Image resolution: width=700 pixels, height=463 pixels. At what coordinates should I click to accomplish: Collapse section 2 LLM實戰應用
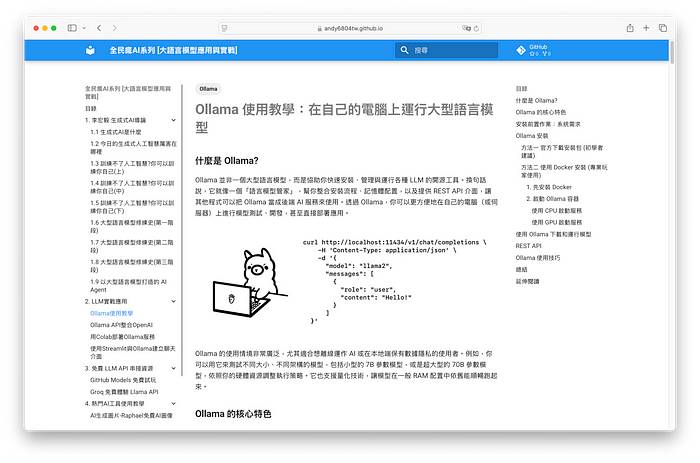pyautogui.click(x=174, y=301)
